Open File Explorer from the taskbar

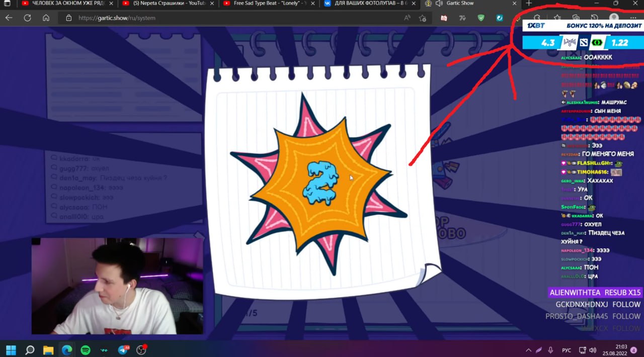pos(48,349)
